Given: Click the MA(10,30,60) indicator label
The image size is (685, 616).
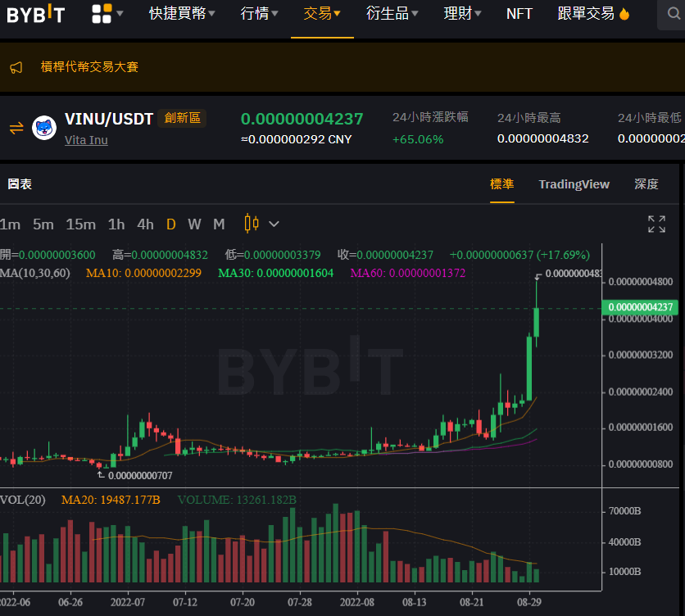Looking at the screenshot, I should click(x=35, y=273).
